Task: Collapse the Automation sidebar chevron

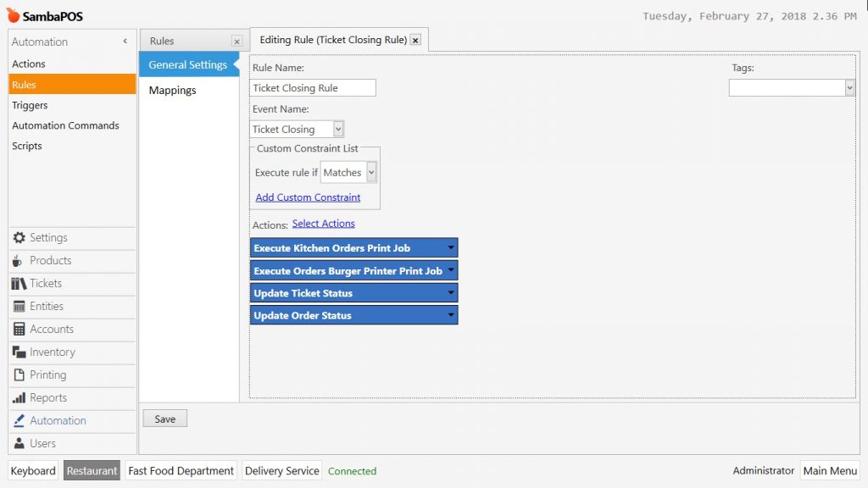Action: coord(125,41)
